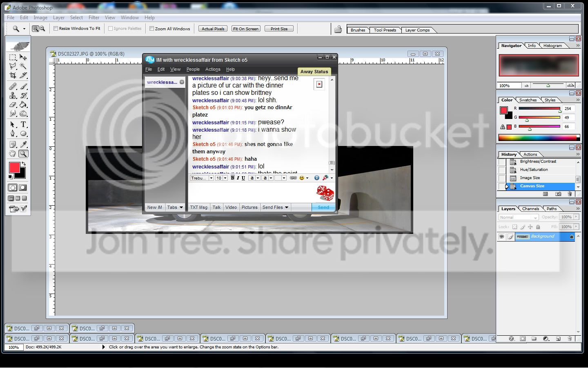
Task: Select the Ellipse shape tool
Action: pos(23,133)
